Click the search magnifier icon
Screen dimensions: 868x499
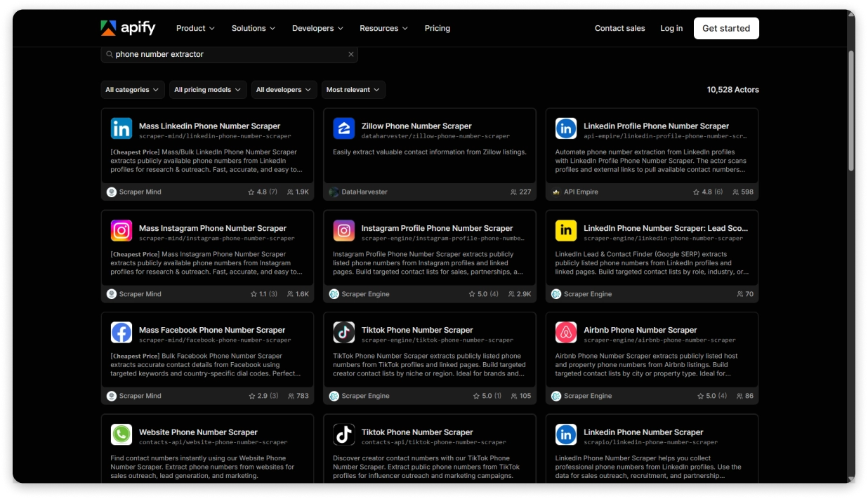coord(110,54)
